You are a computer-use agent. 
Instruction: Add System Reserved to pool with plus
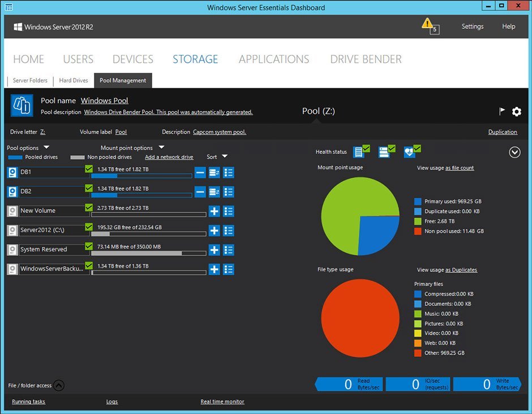(214, 250)
